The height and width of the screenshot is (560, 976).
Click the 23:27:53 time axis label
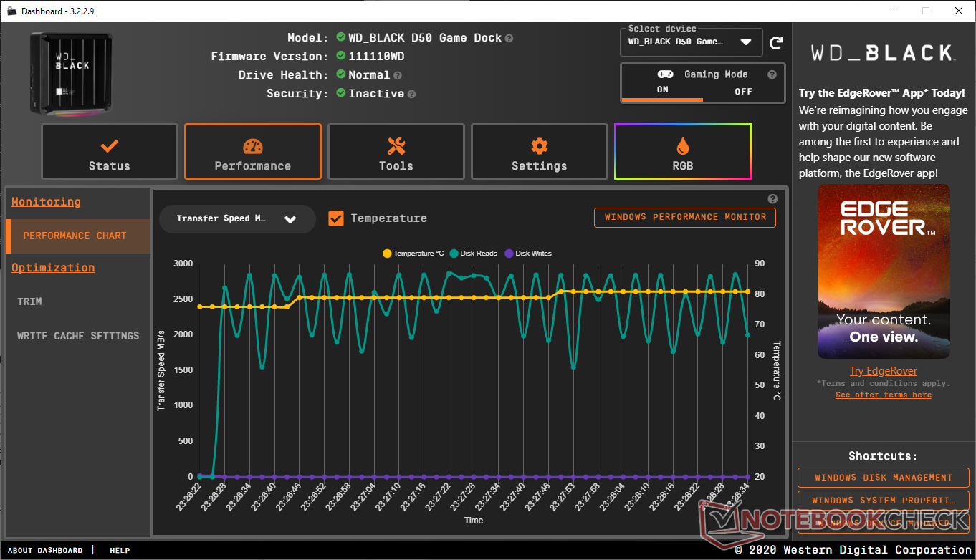coord(563,497)
